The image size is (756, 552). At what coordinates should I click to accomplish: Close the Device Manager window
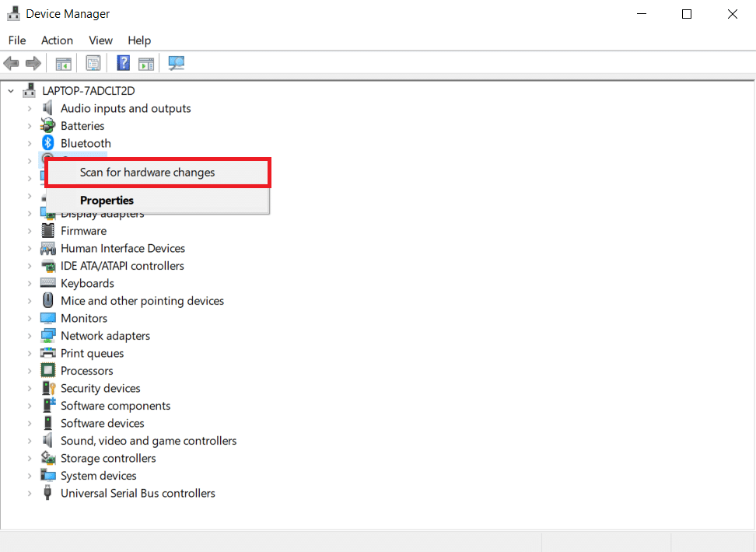(733, 14)
